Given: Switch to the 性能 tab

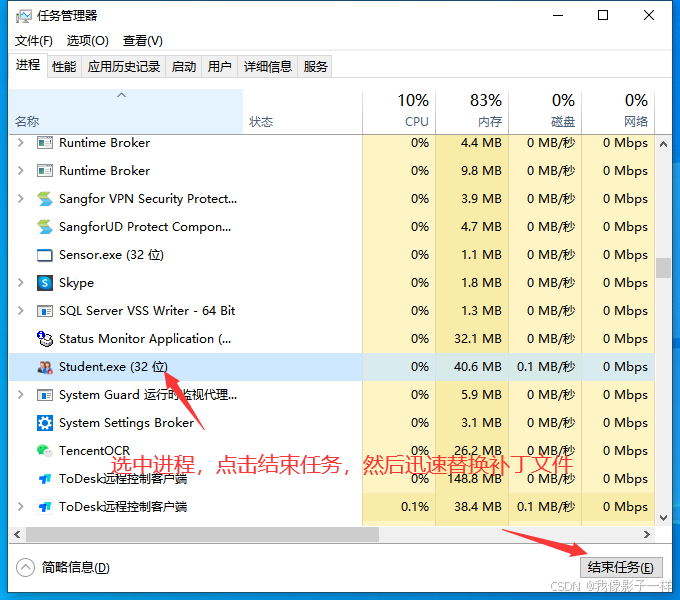Looking at the screenshot, I should (64, 67).
